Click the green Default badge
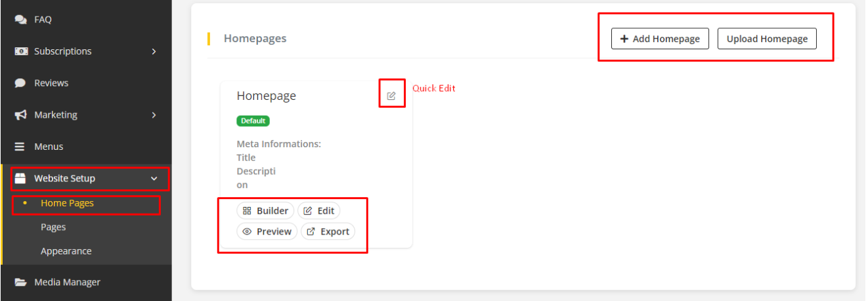Viewport: 868px width, 301px height. pyautogui.click(x=253, y=121)
